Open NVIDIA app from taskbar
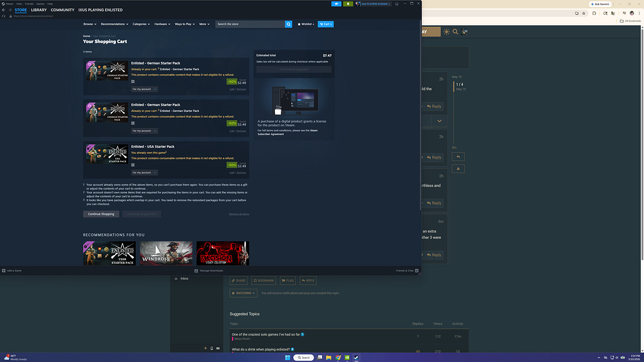Viewport: 644px width, 362px height. tap(347, 357)
